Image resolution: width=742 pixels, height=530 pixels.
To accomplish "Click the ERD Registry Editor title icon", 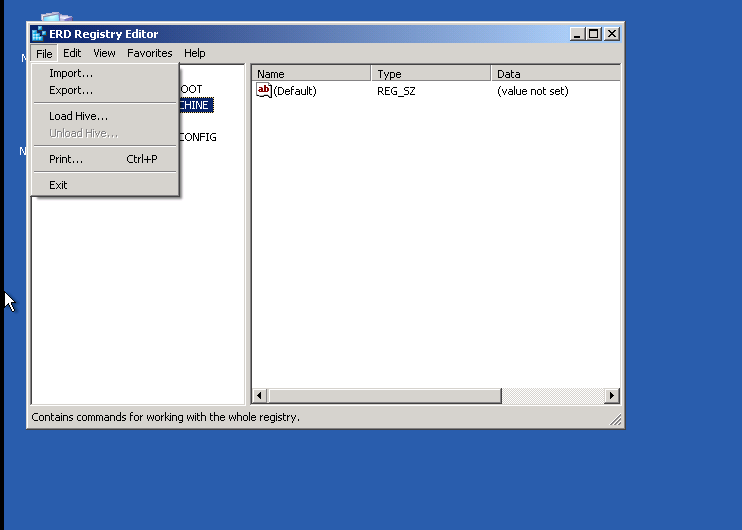I will [38, 34].
